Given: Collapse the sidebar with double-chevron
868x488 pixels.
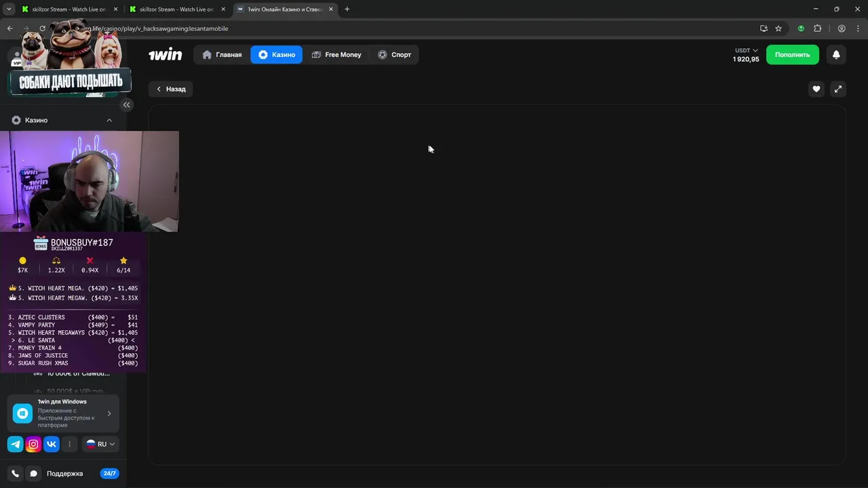Looking at the screenshot, I should [127, 104].
